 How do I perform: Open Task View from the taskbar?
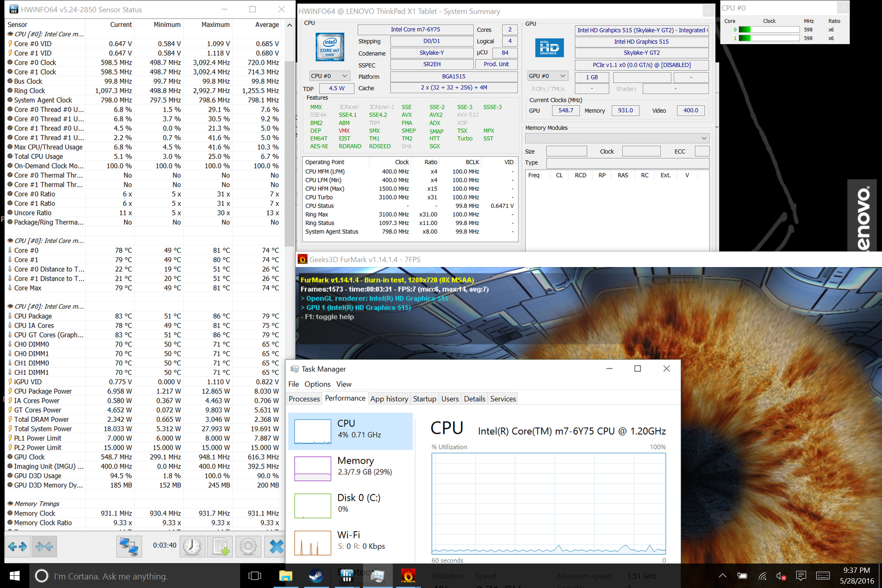(255, 576)
